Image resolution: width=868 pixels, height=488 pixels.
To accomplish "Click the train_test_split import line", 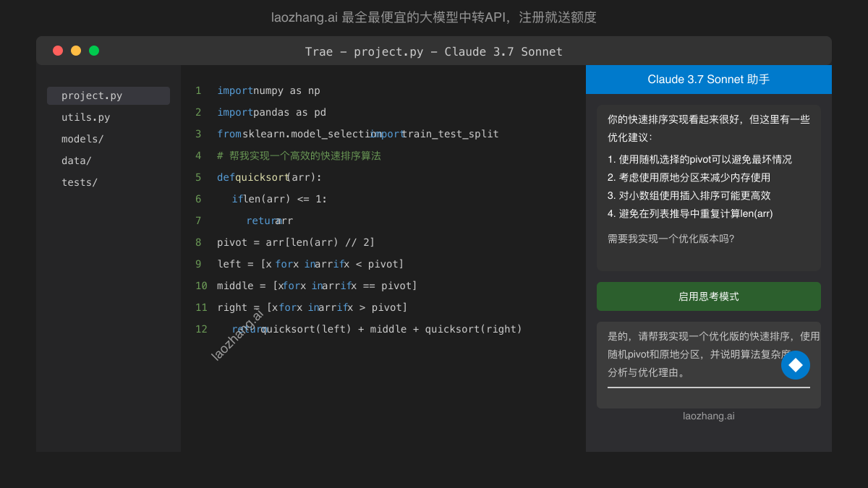I will pos(358,134).
